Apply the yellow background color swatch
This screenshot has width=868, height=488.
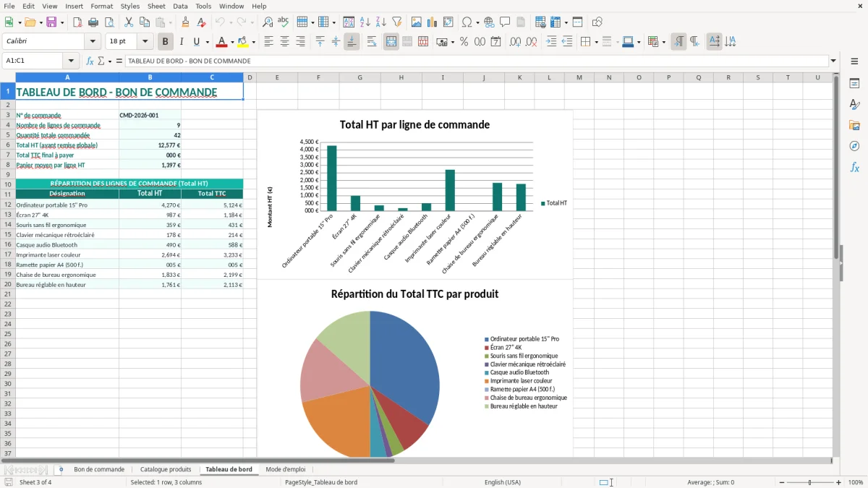point(243,42)
